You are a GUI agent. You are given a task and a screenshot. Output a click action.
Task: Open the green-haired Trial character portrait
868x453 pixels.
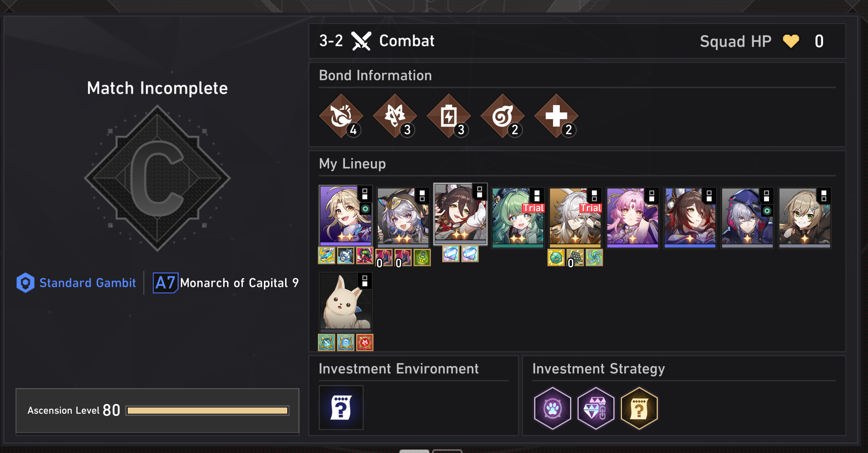tap(518, 218)
